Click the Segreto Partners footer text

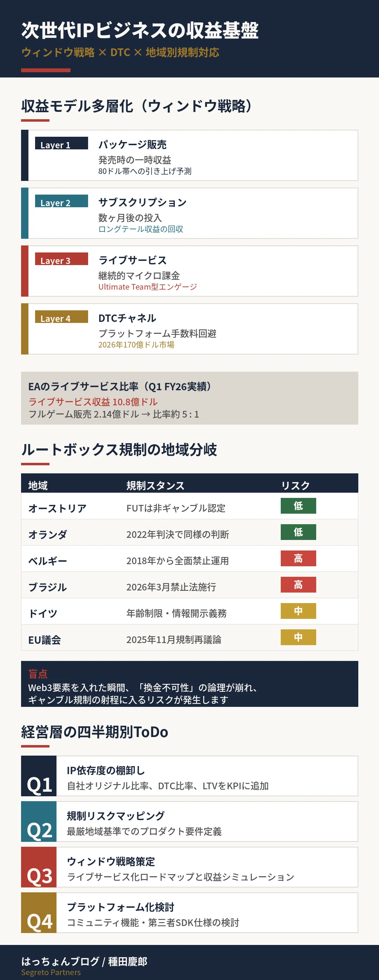(51, 972)
